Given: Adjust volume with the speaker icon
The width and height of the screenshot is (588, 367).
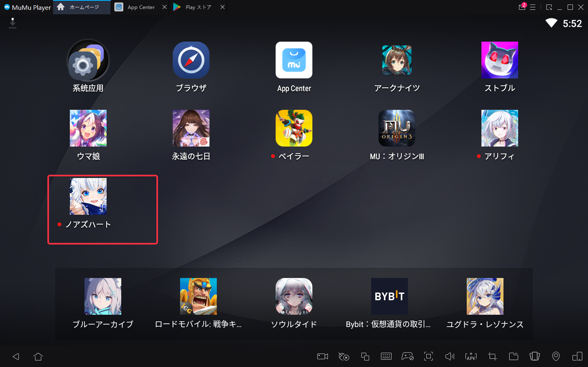Looking at the screenshot, I should 450,356.
